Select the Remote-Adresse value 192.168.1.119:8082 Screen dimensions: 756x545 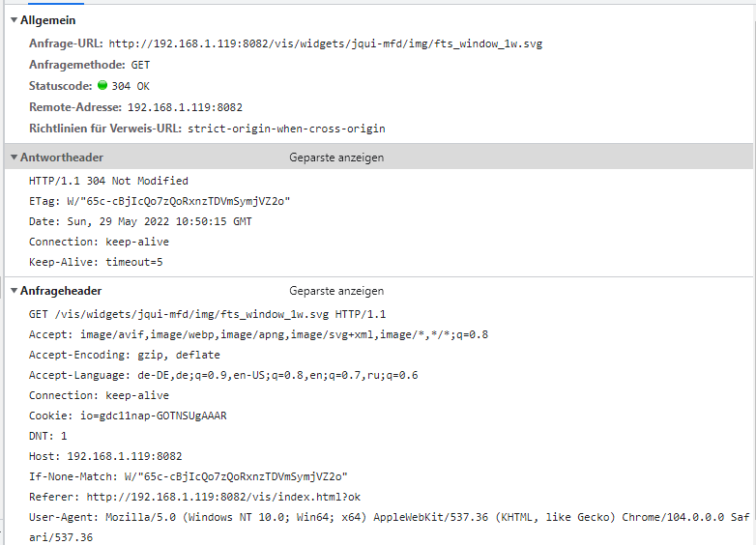[185, 107]
